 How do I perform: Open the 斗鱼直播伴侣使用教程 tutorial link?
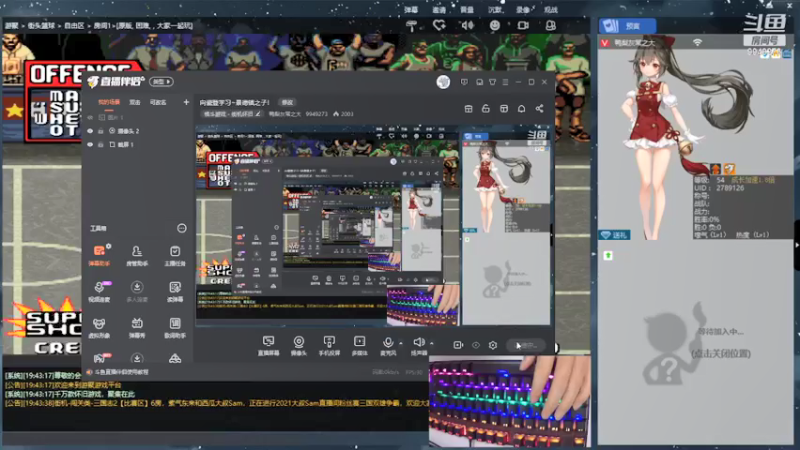point(121,372)
